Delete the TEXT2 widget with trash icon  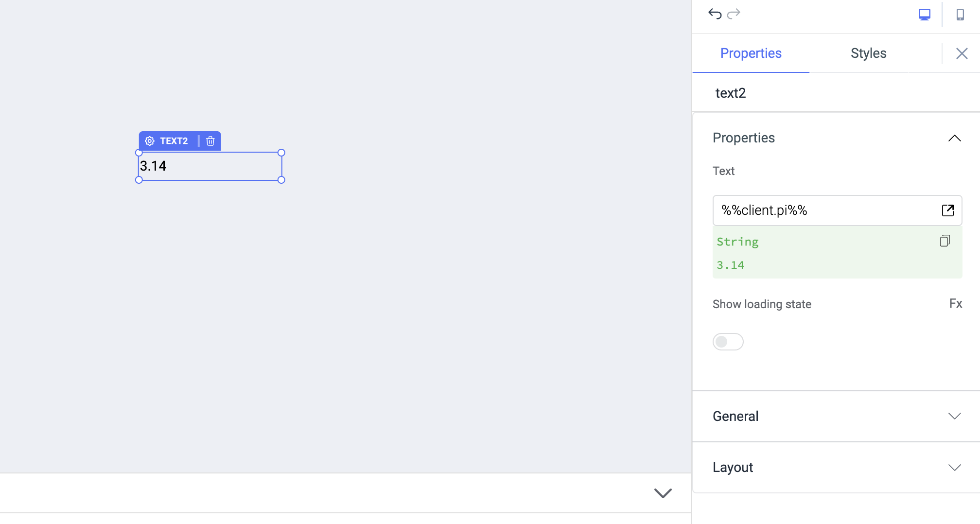coord(210,141)
